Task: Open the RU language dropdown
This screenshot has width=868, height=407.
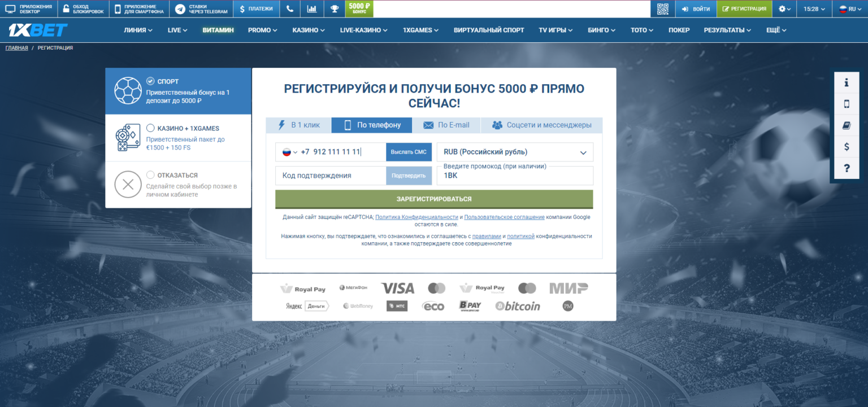Action: (x=850, y=9)
